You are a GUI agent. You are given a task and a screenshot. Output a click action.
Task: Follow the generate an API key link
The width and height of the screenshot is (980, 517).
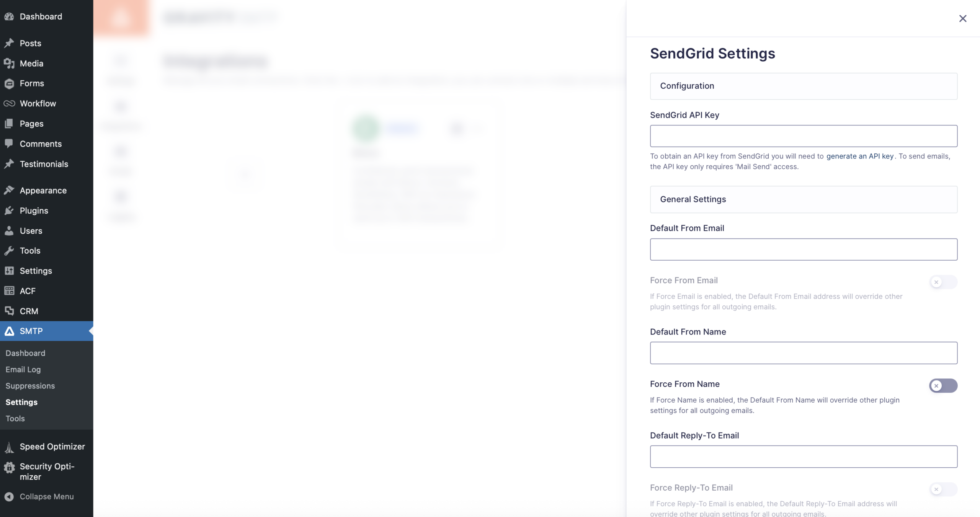click(x=859, y=156)
